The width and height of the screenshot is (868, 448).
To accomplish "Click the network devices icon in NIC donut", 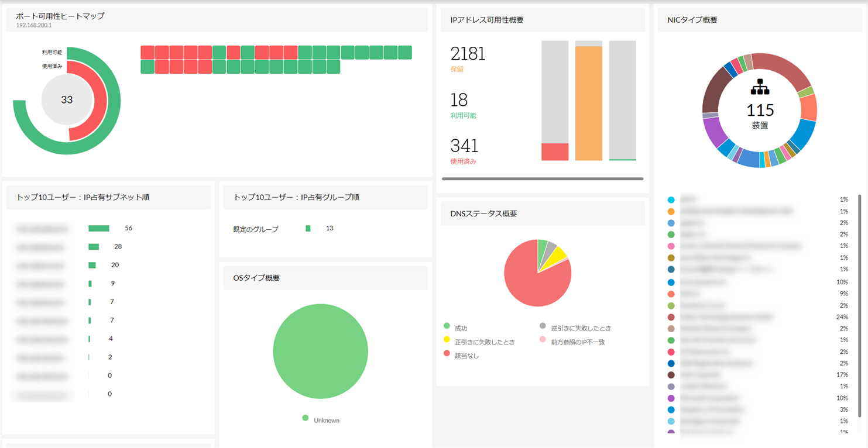I will click(x=760, y=87).
